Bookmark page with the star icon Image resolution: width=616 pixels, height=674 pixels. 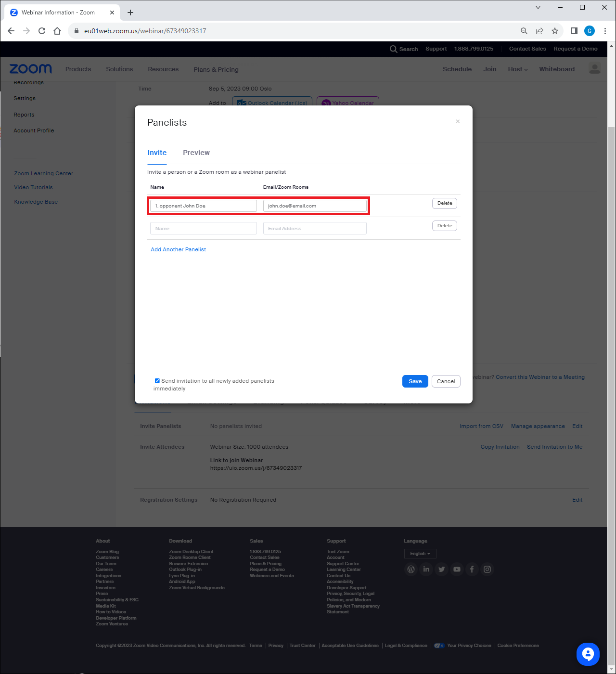tap(555, 31)
